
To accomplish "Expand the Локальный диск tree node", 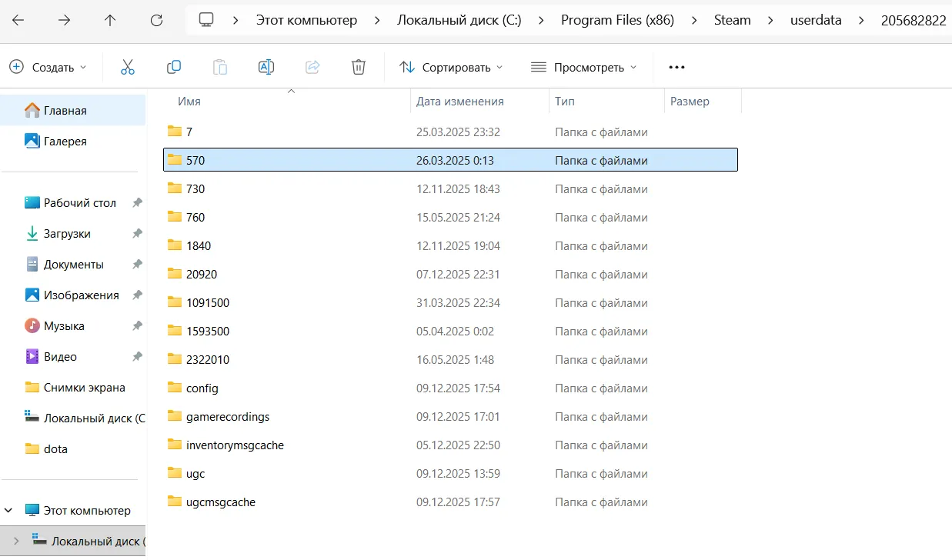I will (x=17, y=541).
